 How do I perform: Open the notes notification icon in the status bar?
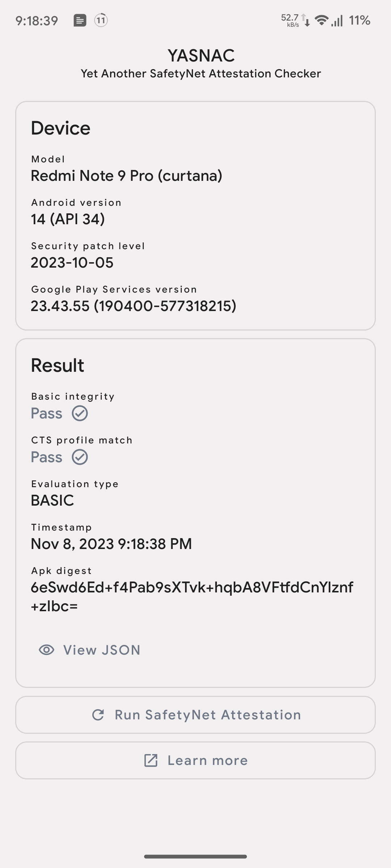click(x=79, y=20)
